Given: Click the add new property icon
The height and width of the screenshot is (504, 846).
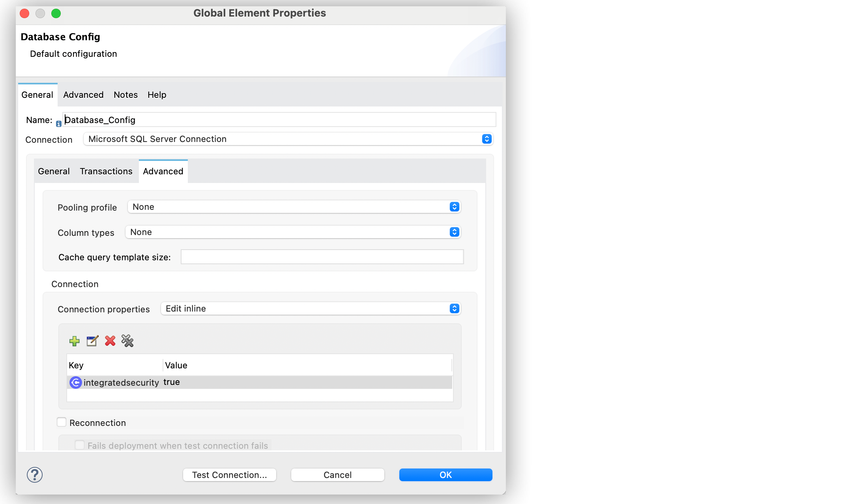Looking at the screenshot, I should coord(75,341).
